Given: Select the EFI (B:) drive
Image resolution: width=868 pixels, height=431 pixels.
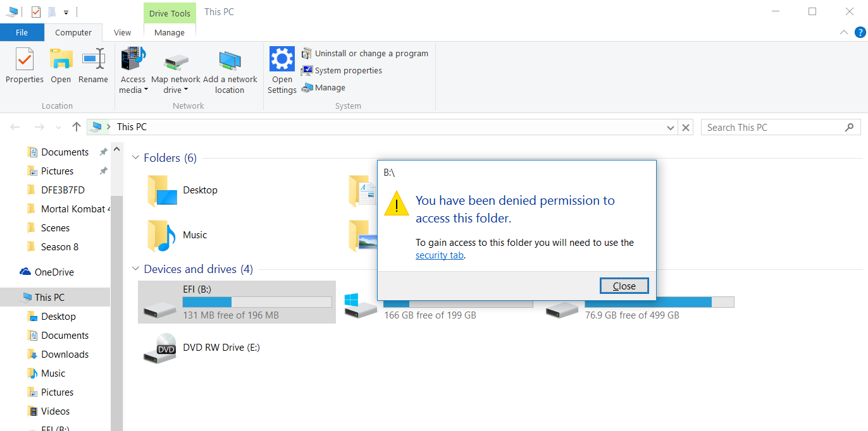Looking at the screenshot, I should [x=237, y=302].
